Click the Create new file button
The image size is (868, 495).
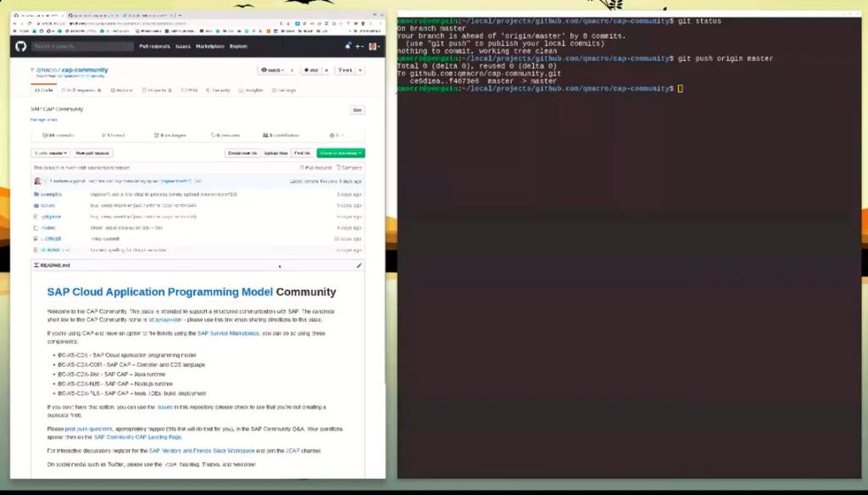(x=242, y=153)
